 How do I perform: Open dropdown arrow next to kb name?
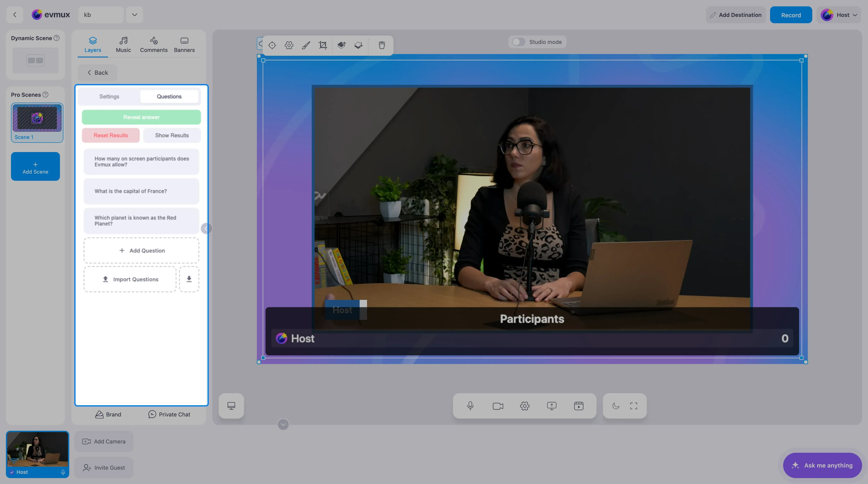(x=134, y=15)
